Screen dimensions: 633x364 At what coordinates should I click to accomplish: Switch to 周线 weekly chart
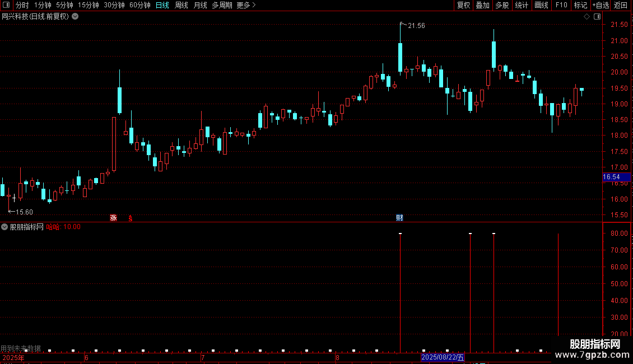(x=181, y=5)
